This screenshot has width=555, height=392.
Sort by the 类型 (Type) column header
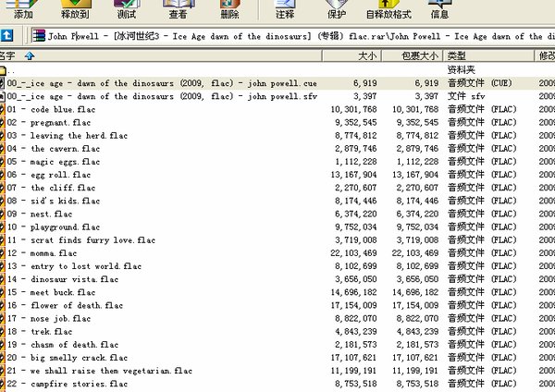click(x=488, y=55)
